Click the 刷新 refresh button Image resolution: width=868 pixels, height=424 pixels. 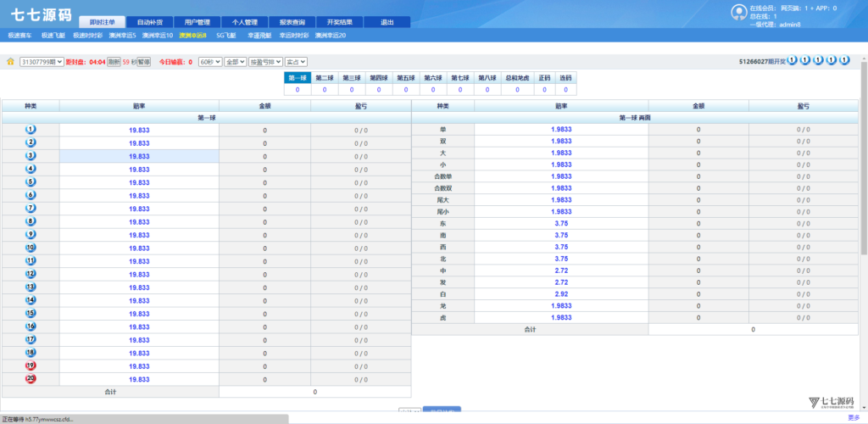[114, 62]
